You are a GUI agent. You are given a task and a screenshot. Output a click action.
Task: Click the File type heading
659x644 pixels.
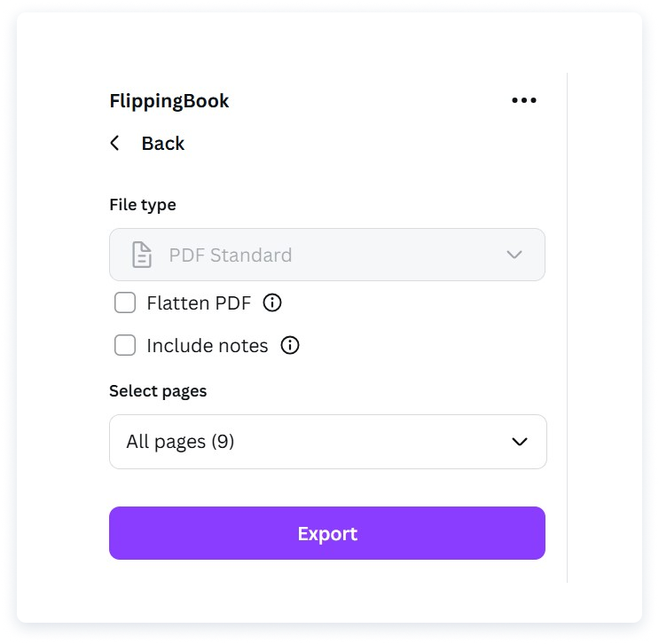point(143,205)
